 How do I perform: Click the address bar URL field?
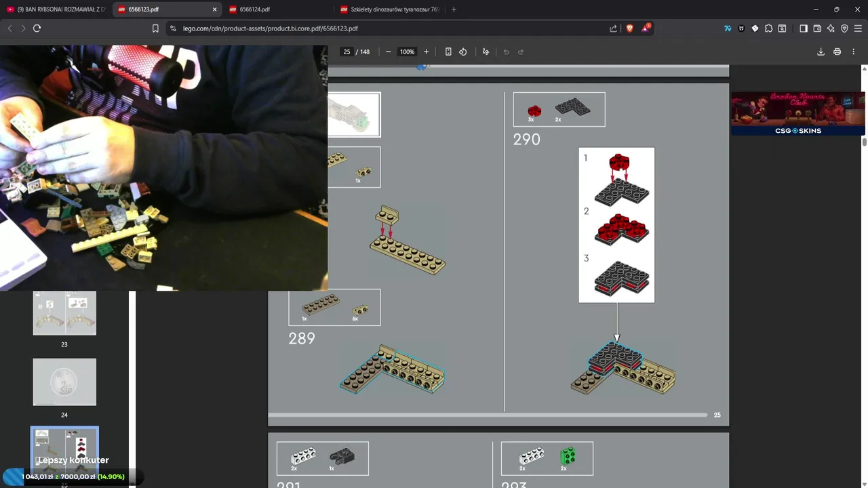[x=393, y=28]
